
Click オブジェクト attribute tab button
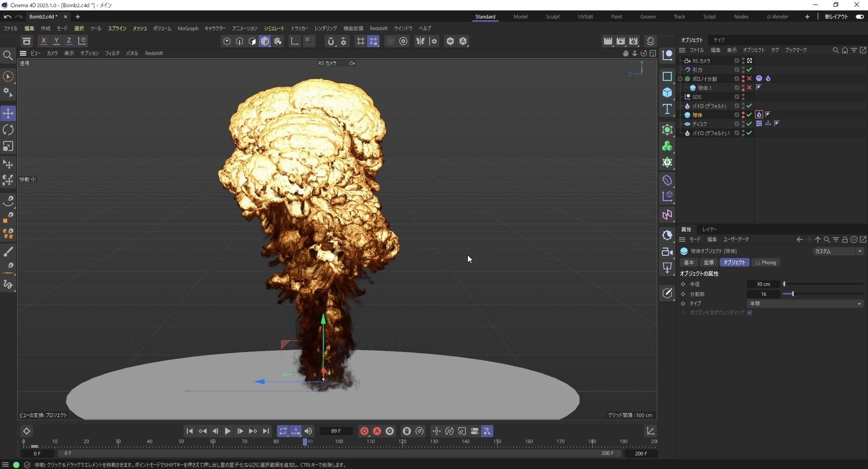(x=734, y=263)
